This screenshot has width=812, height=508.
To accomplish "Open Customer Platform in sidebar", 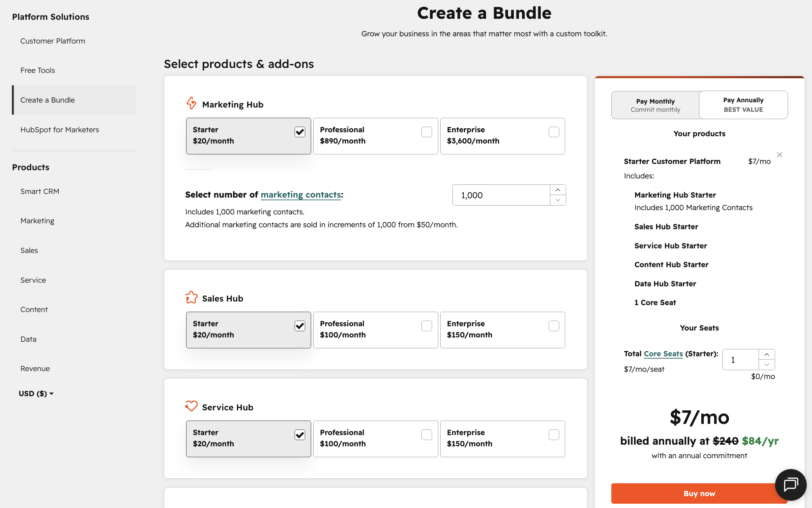I will tap(53, 41).
